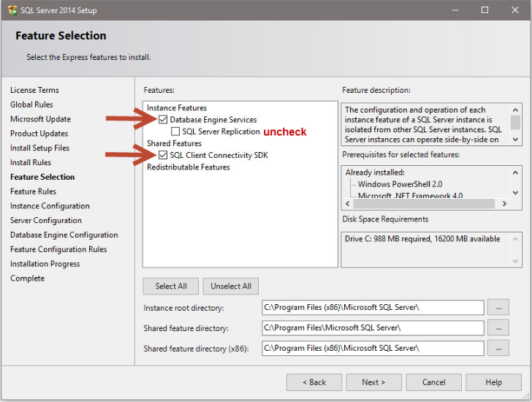The width and height of the screenshot is (532, 402).
Task: Click the Shared feature directory text field
Action: [372, 327]
